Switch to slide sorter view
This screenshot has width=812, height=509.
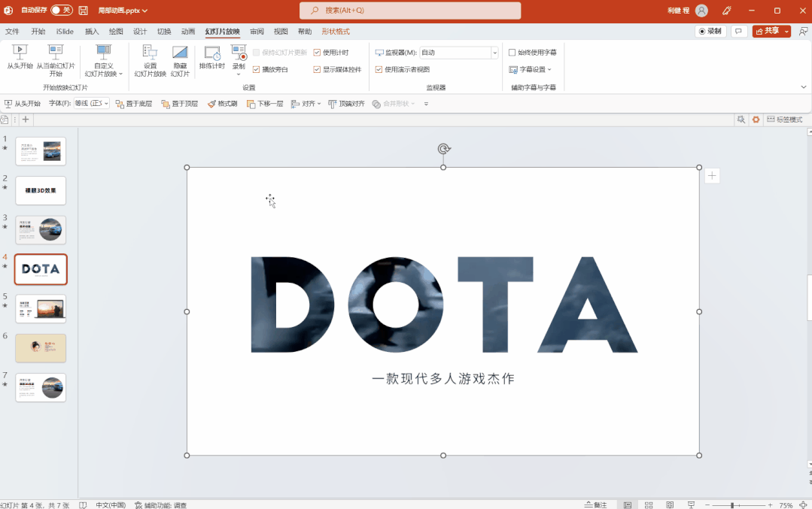click(x=649, y=504)
